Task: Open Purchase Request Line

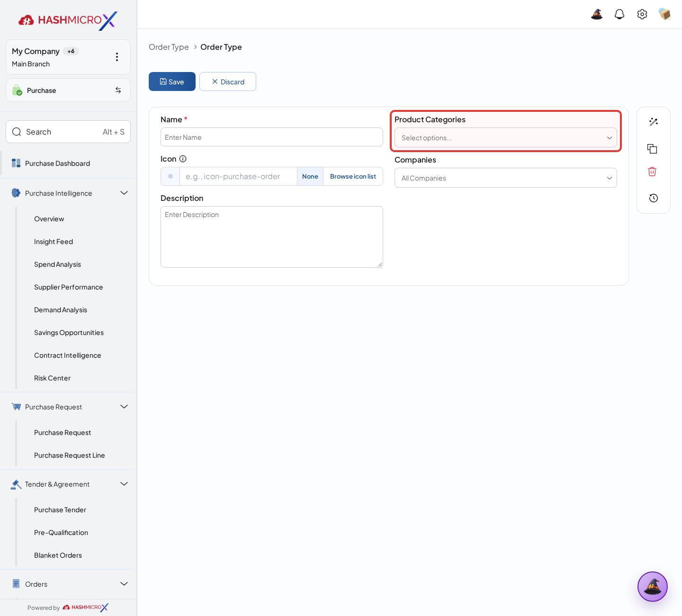Action: point(69,455)
